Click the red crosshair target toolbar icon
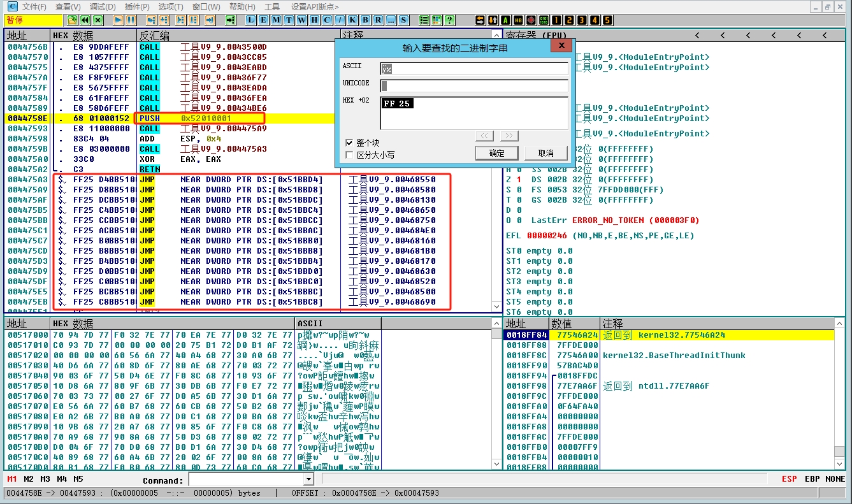This screenshot has width=852, height=504. (x=531, y=20)
